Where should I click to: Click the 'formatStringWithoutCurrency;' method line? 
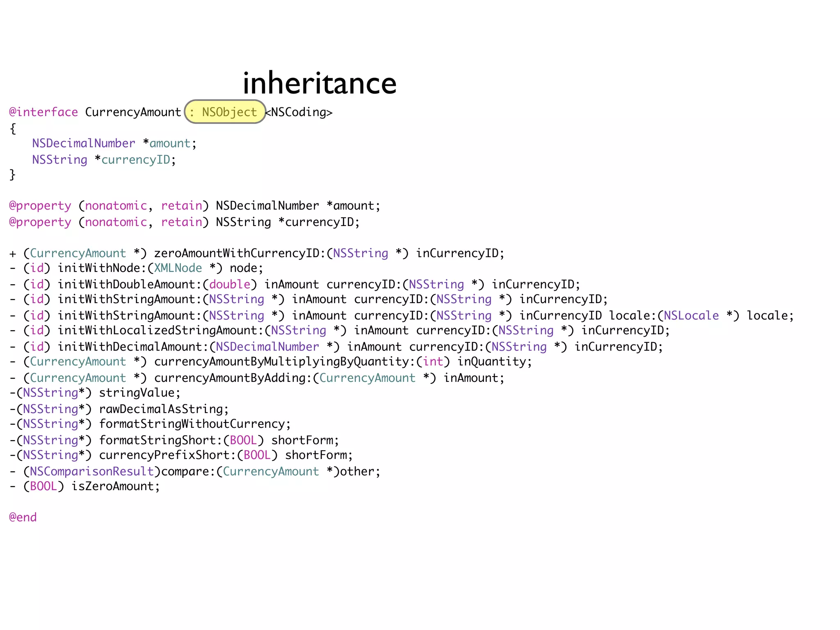point(150,424)
